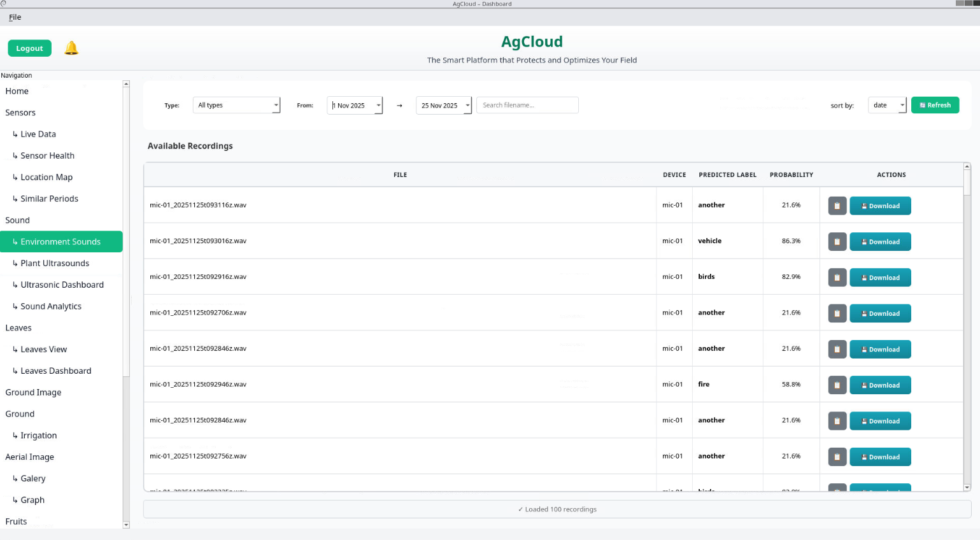980x540 pixels.
Task: Click clipboard icon in the birds recording row
Action: [837, 278]
